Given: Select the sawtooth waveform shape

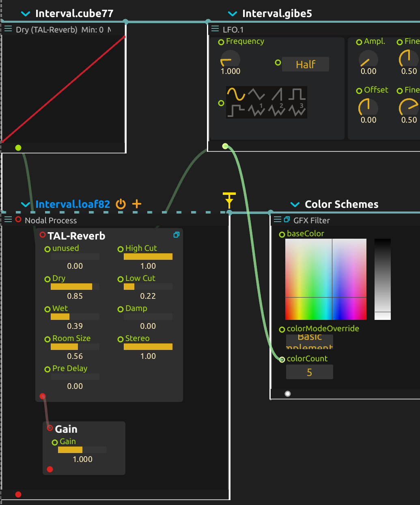Looking at the screenshot, I should tap(277, 94).
